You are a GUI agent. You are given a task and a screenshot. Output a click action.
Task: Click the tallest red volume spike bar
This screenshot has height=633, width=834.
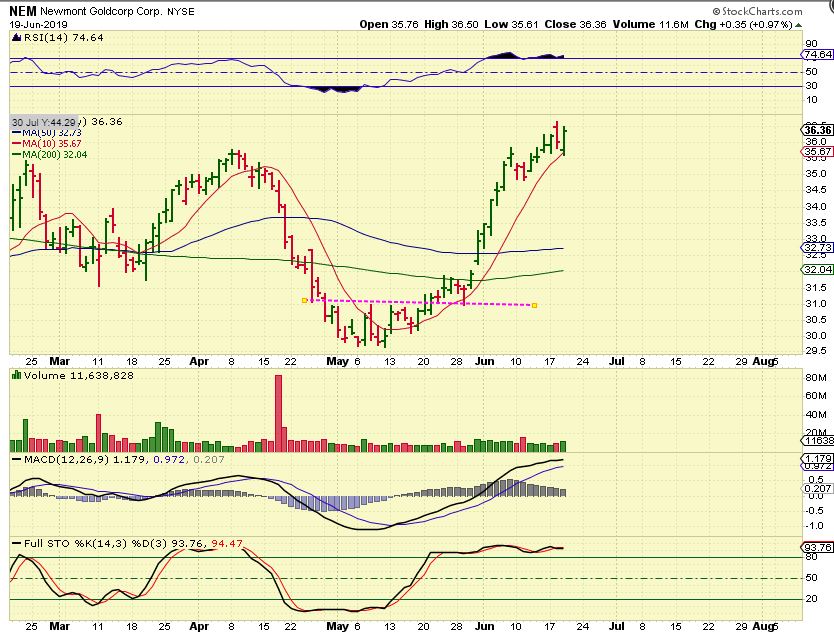(278, 413)
